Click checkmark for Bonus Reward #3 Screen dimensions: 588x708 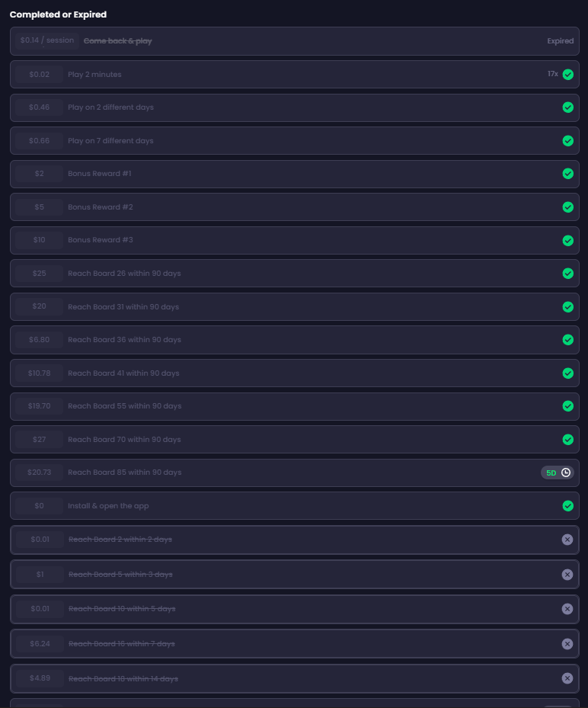click(567, 240)
